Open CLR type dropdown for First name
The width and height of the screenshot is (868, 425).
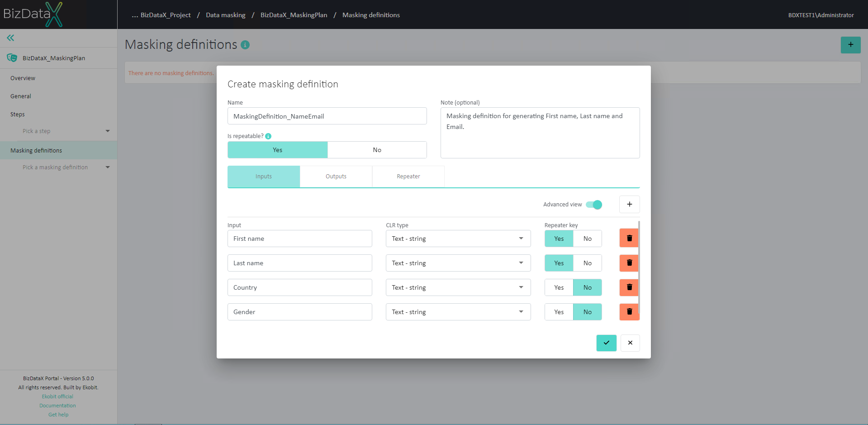(x=458, y=239)
